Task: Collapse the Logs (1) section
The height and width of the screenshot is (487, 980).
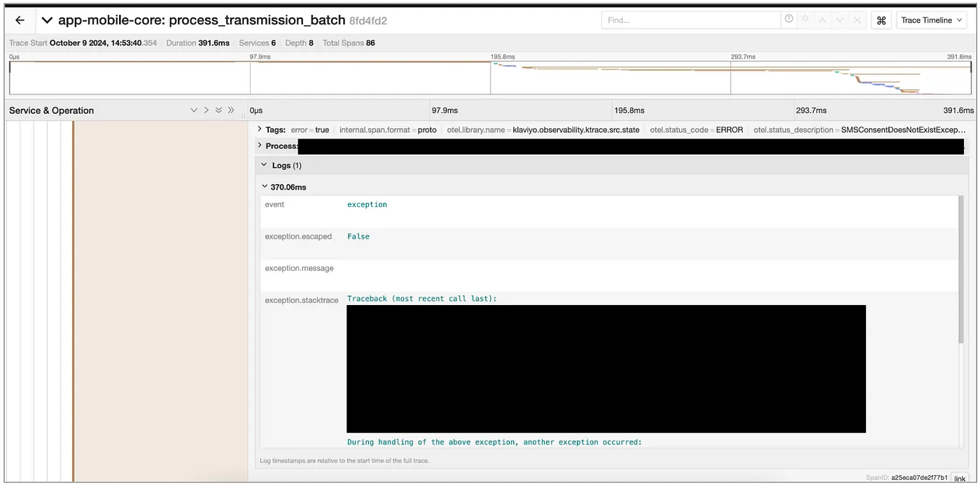Action: pyautogui.click(x=265, y=165)
